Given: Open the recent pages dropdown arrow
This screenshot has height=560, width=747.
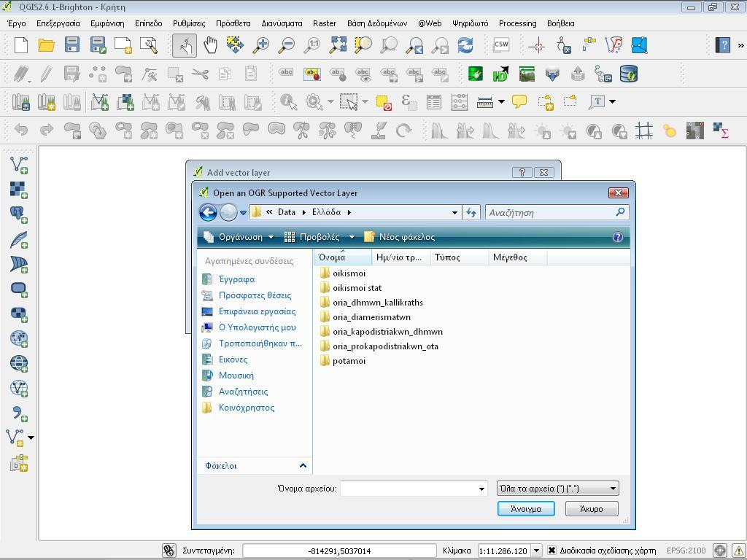Looking at the screenshot, I should click(243, 212).
